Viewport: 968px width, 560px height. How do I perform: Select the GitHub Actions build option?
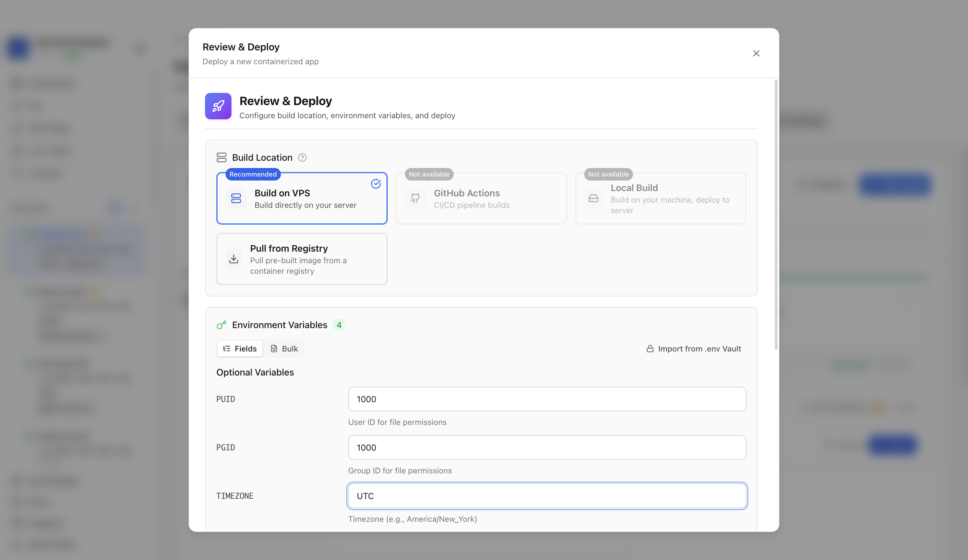coord(481,198)
